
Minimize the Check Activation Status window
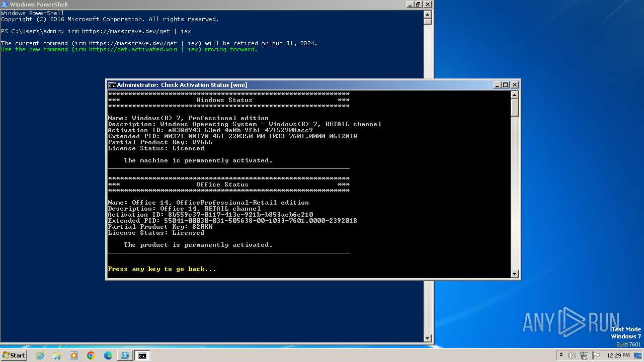click(x=497, y=85)
